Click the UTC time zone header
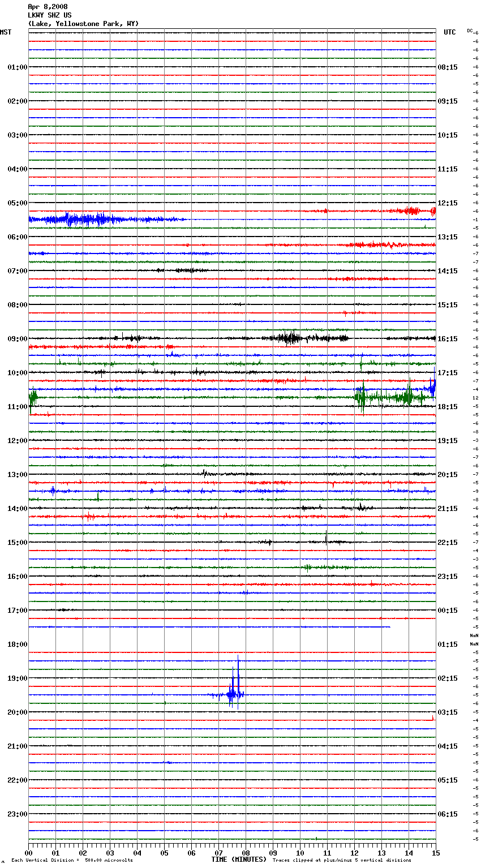 point(449,32)
